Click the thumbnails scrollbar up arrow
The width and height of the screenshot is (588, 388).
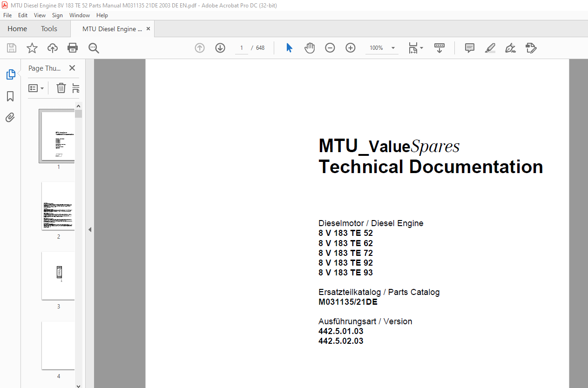click(78, 106)
